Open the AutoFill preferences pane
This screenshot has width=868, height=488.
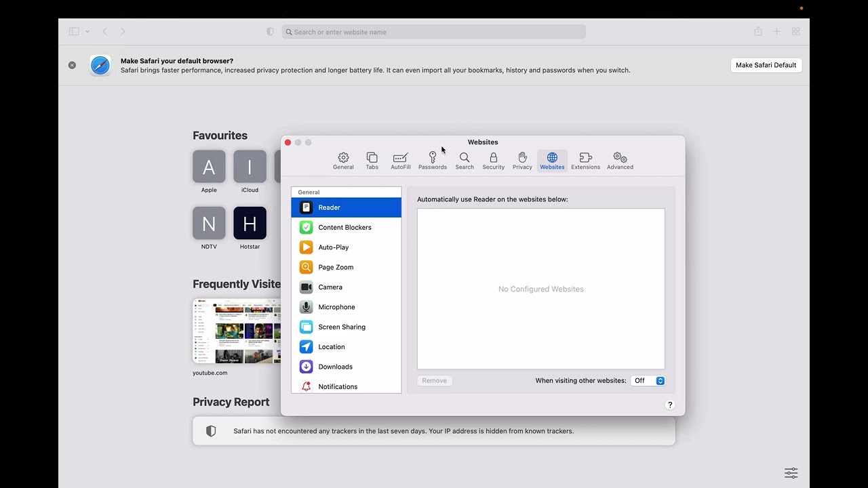click(400, 161)
